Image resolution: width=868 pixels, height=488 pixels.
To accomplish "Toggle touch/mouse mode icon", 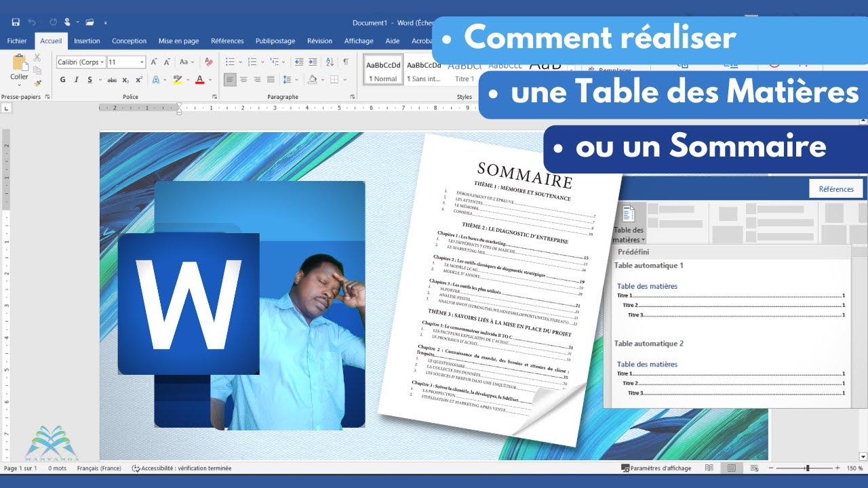I will coord(67,22).
